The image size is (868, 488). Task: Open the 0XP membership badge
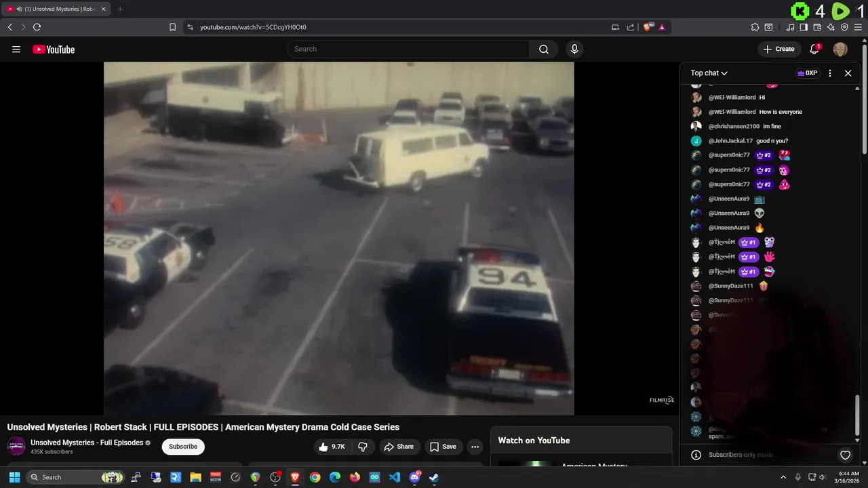click(x=808, y=73)
